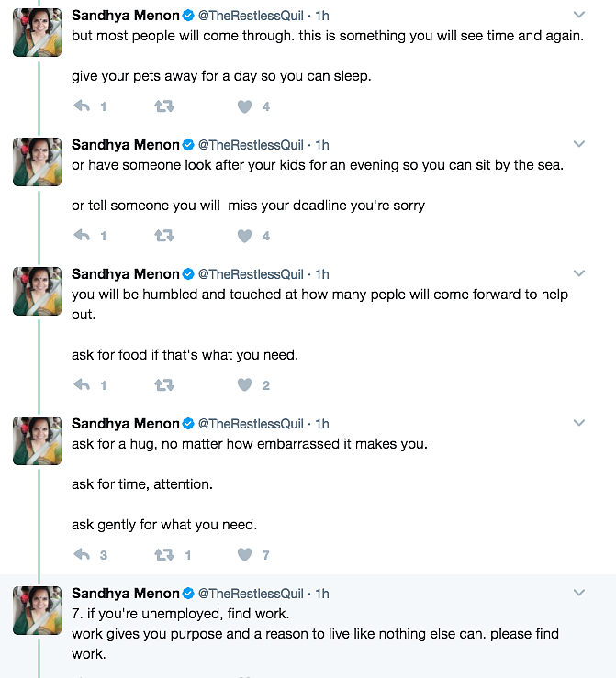Reply to the "ask for food" tweet
The image size is (616, 678).
click(x=82, y=385)
